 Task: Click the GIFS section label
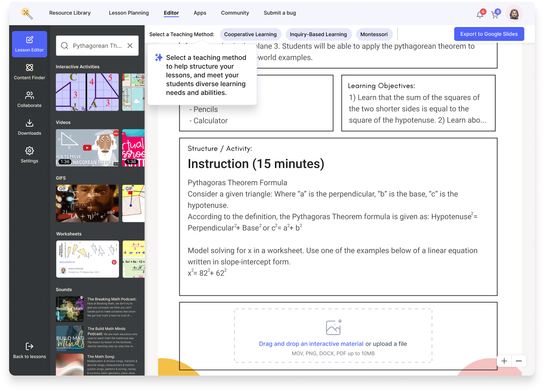tap(61, 178)
